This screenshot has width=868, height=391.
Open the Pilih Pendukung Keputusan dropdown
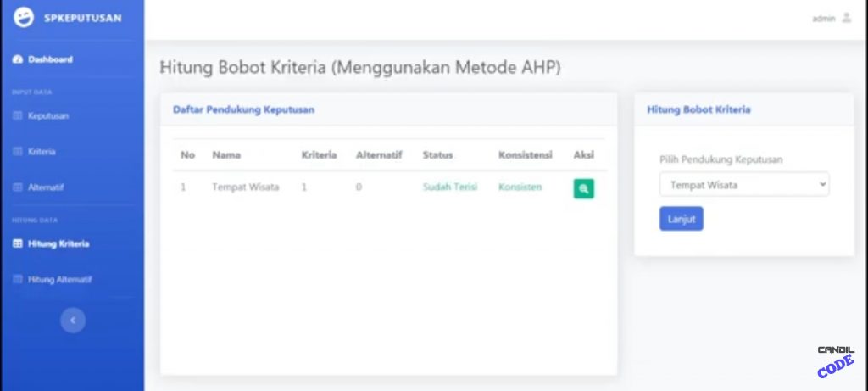pyautogui.click(x=744, y=185)
